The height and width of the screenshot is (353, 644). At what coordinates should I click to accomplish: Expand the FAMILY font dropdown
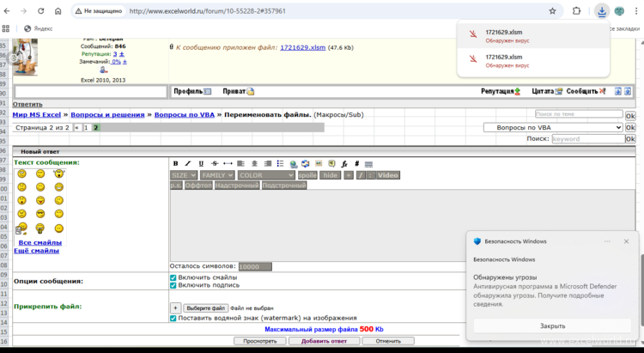pos(218,175)
